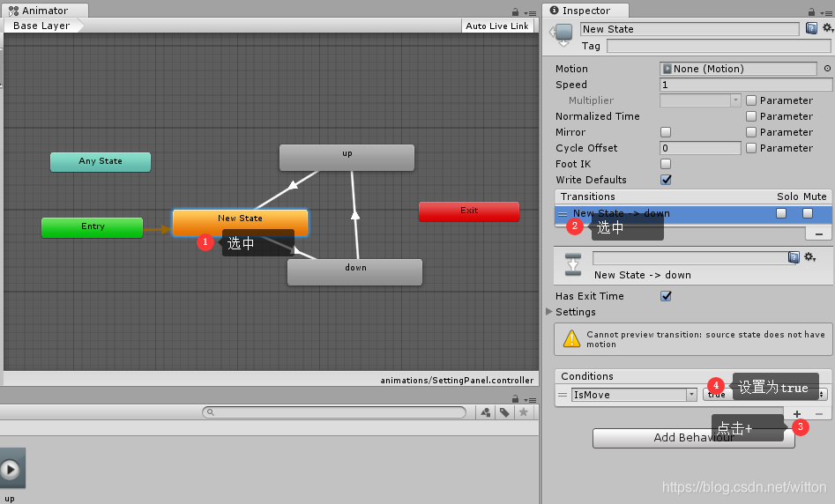Screen dimensions: 835x504
Task: Open the project panel options menu
Action: click(x=529, y=400)
